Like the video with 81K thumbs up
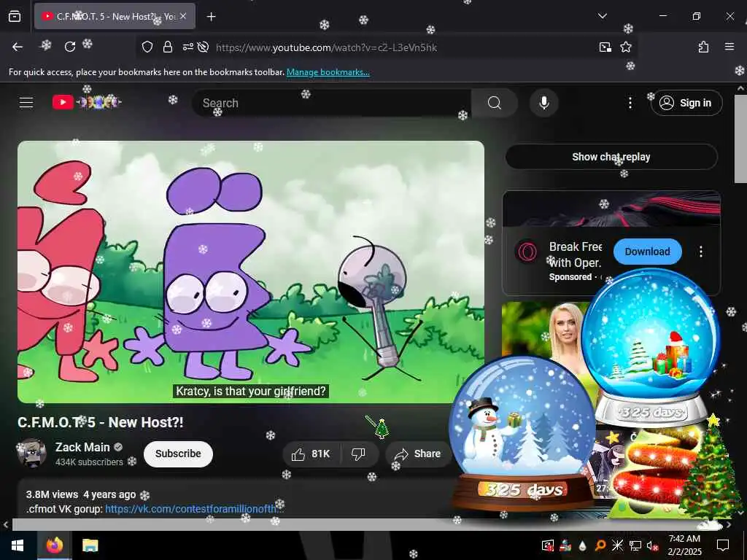The image size is (747, 560). click(311, 454)
